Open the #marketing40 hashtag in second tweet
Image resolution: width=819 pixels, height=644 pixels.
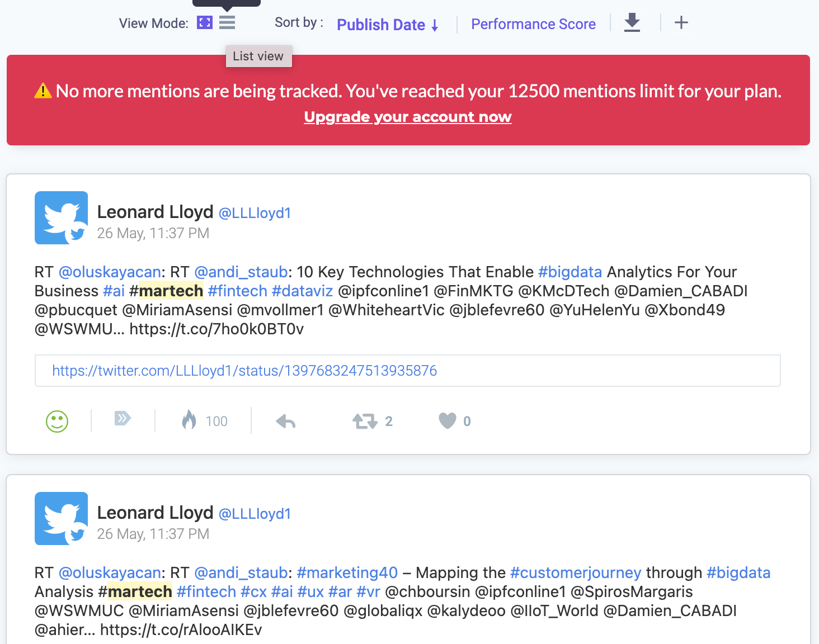coord(347,573)
